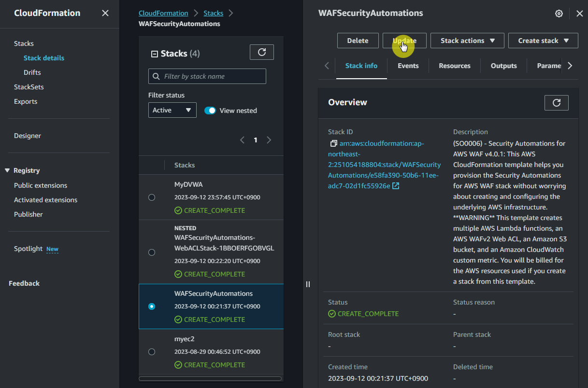Click the Delete button
Image resolution: width=588 pixels, height=388 pixels.
(x=358, y=41)
